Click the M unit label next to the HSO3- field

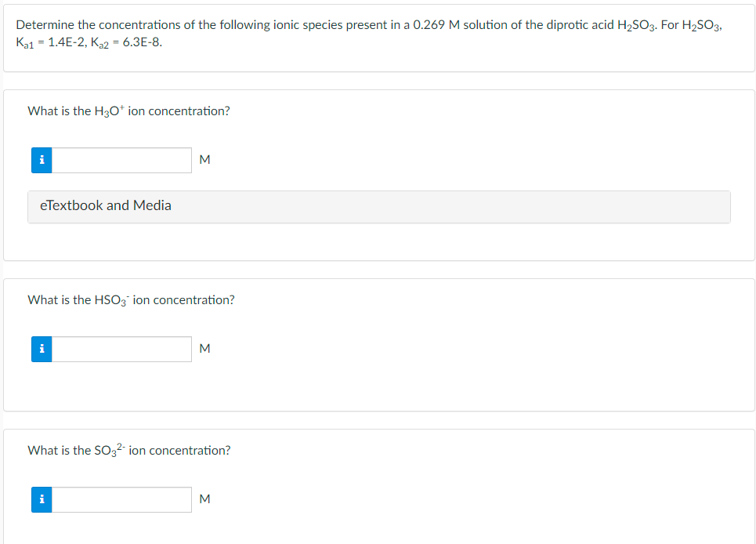click(204, 349)
